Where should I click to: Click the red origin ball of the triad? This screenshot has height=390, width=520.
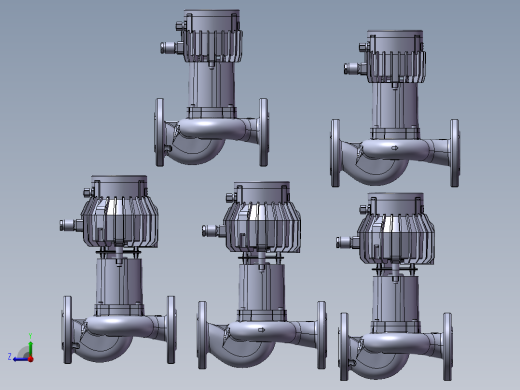[31, 359]
